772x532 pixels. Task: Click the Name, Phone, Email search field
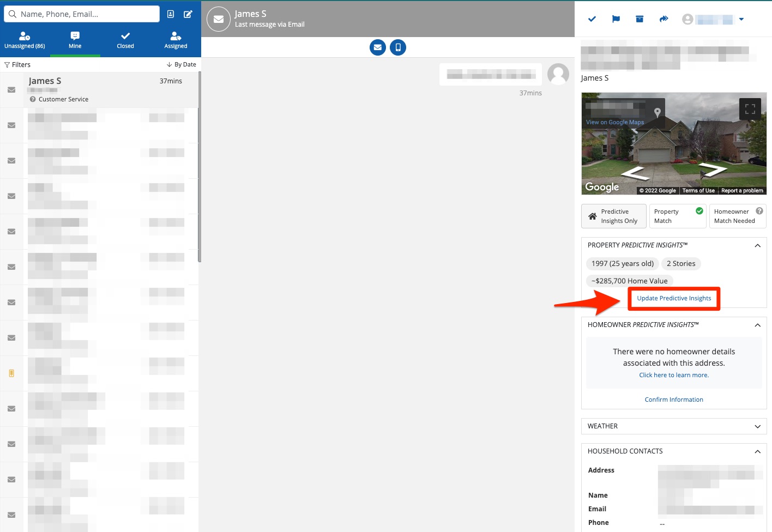(87, 14)
